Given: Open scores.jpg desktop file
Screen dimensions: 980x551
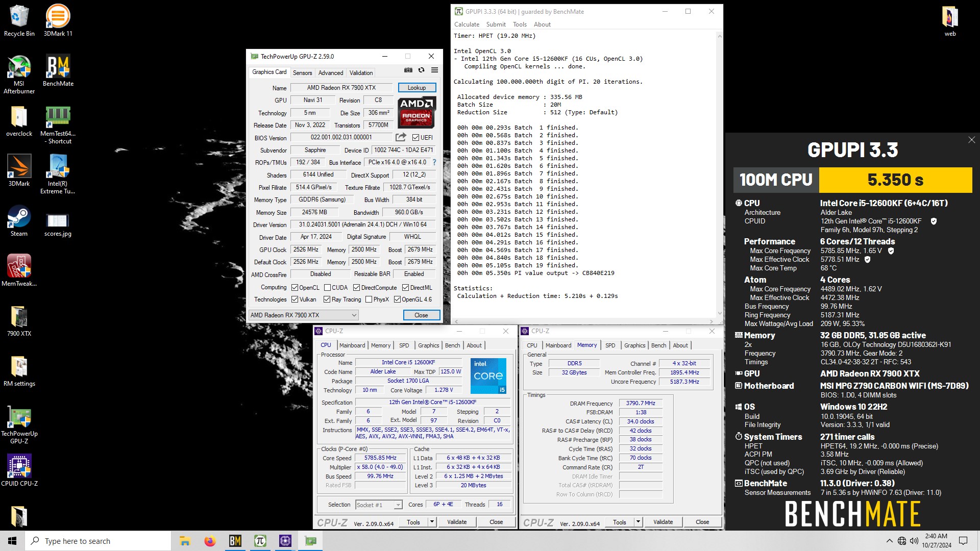Looking at the screenshot, I should click(x=58, y=224).
